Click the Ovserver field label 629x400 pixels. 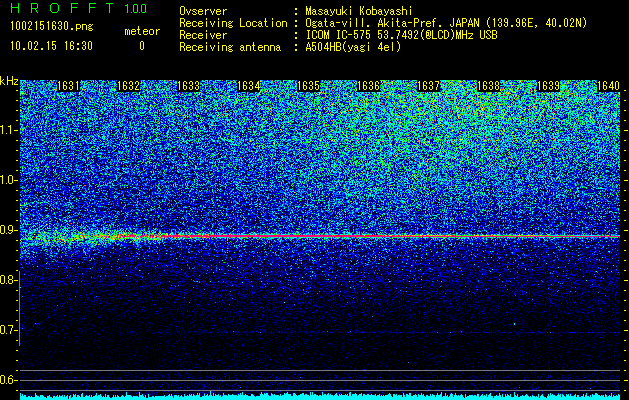pyautogui.click(x=203, y=11)
